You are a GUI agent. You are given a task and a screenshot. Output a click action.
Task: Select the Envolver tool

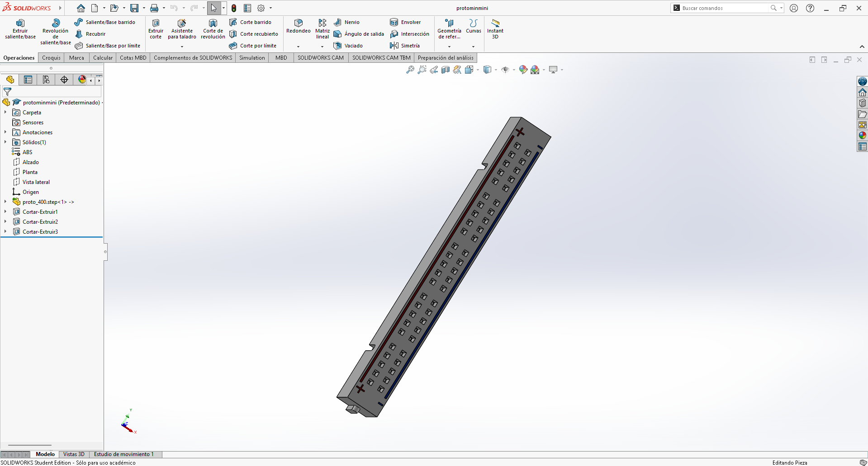(405, 22)
